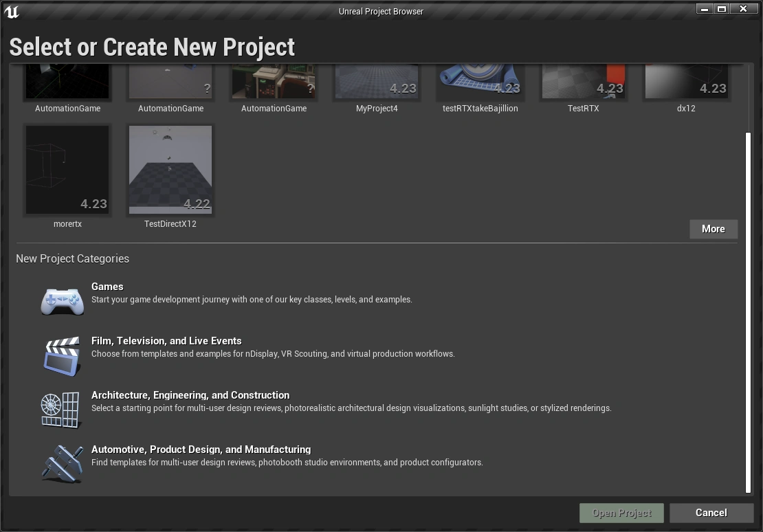Screen dimensions: 763x532
Task: Select the morertx project thumbnail
Action: [67, 169]
